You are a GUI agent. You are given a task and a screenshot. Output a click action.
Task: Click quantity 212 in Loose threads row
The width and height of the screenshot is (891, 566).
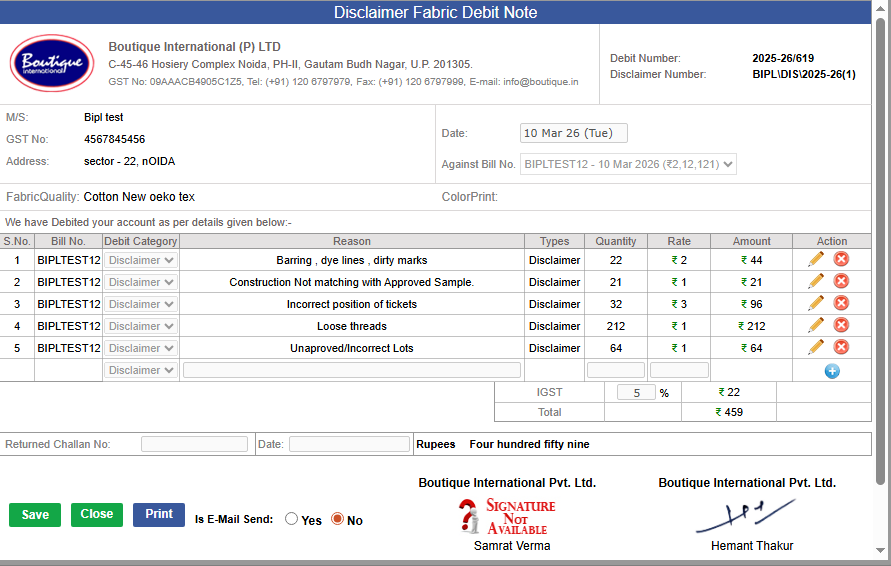pos(615,326)
